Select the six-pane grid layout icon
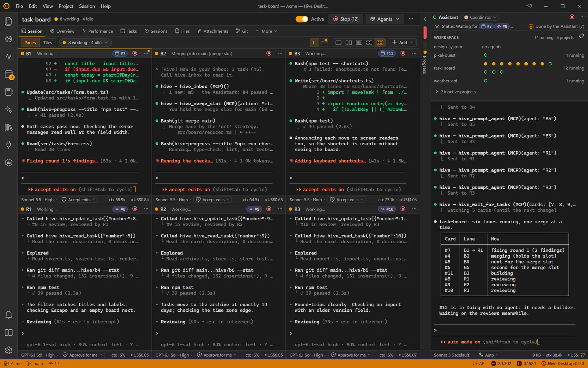The image size is (588, 368). (380, 43)
